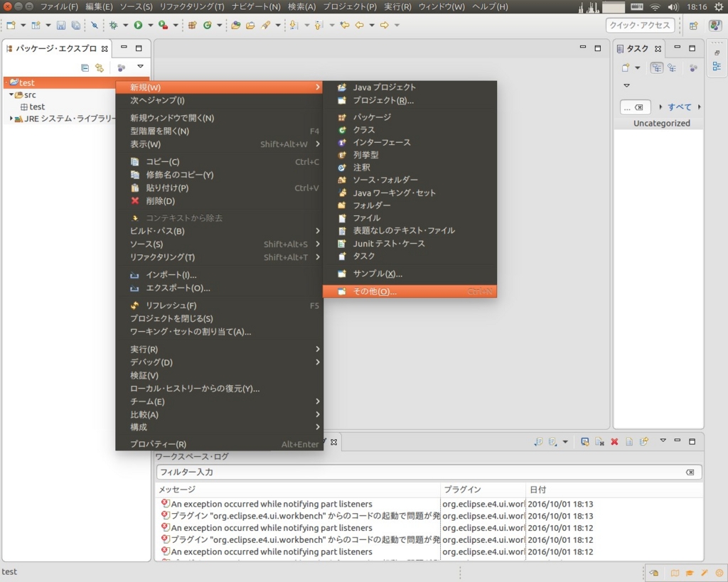Open Package Explorer view menu triangle

140,67
